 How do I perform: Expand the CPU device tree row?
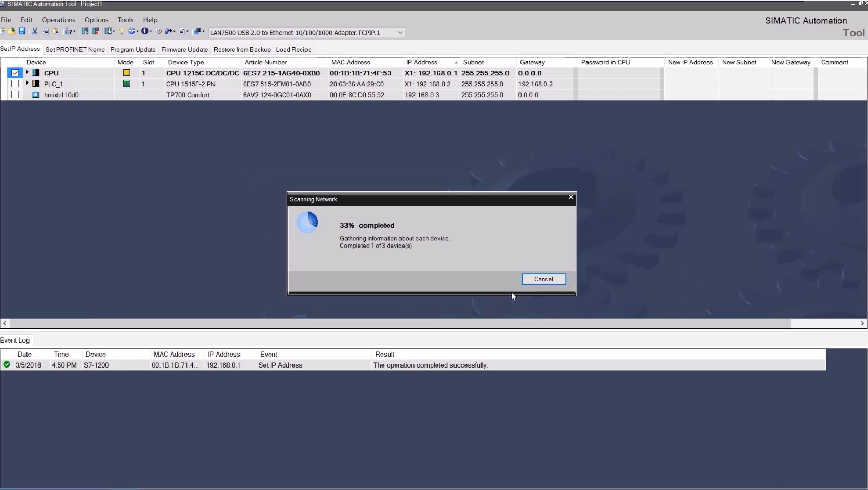27,72
